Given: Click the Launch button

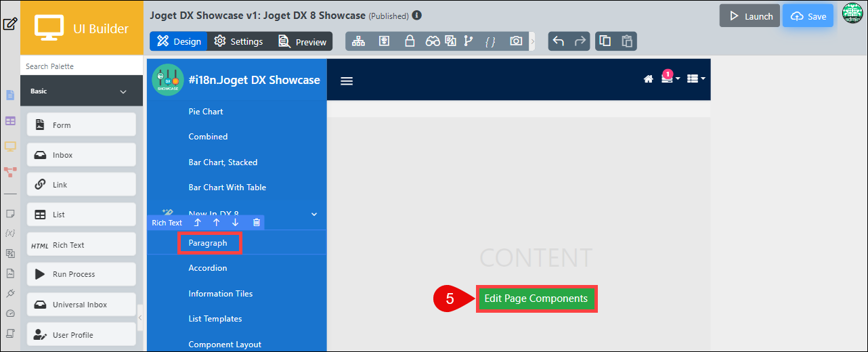Looking at the screenshot, I should click(x=750, y=16).
